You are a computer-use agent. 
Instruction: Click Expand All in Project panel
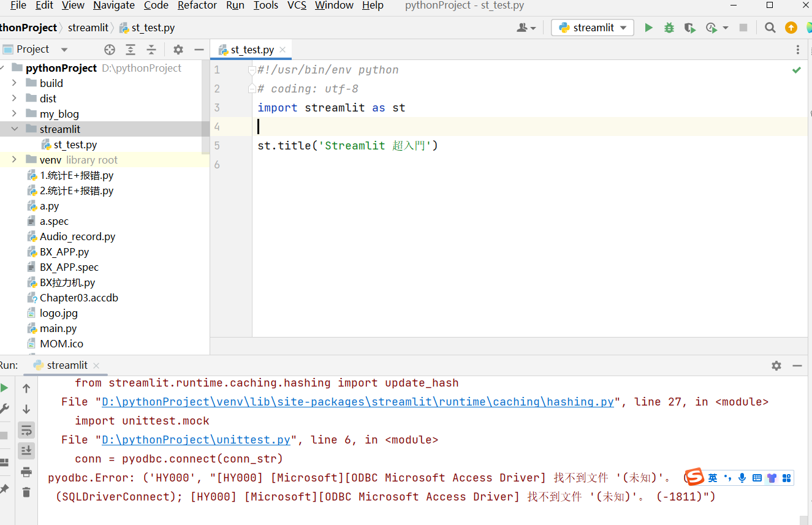131,50
